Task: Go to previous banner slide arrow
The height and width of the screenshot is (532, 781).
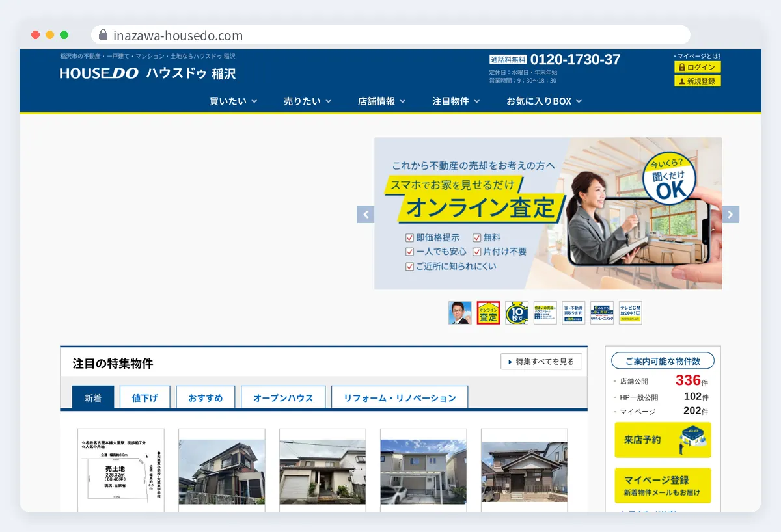Action: coord(366,214)
